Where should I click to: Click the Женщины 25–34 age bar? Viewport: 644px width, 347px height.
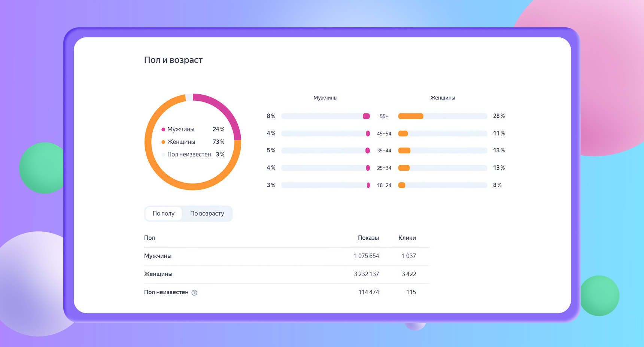(443, 168)
